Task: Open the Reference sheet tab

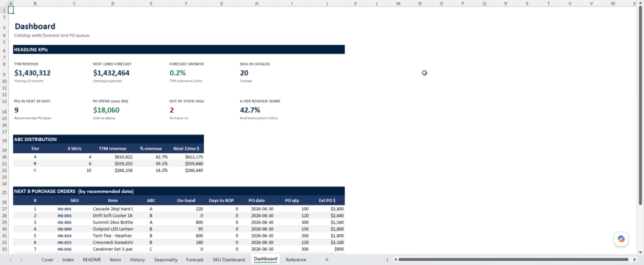Action: click(296, 260)
